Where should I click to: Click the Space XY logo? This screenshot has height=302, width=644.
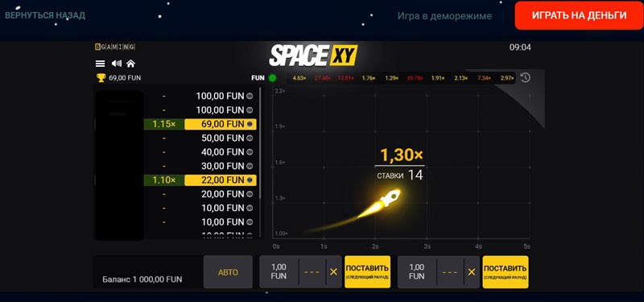(313, 56)
